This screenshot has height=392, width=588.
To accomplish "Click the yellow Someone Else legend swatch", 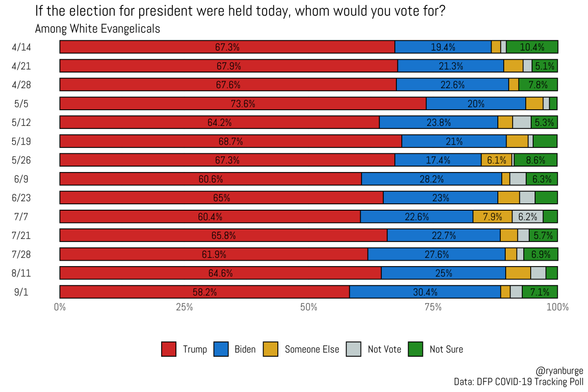I will (x=271, y=349).
